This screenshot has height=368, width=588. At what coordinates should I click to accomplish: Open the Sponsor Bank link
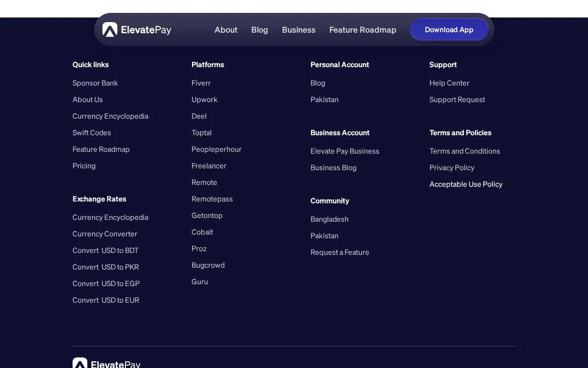tap(95, 83)
